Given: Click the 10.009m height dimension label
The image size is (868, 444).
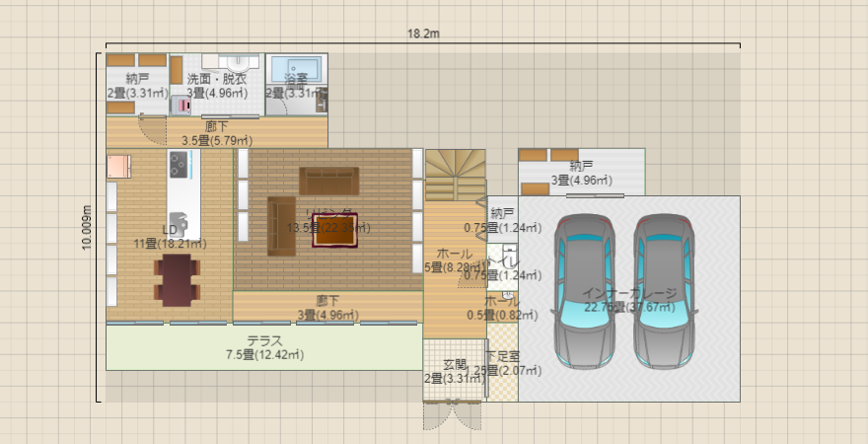Looking at the screenshot, I should pyautogui.click(x=87, y=229).
